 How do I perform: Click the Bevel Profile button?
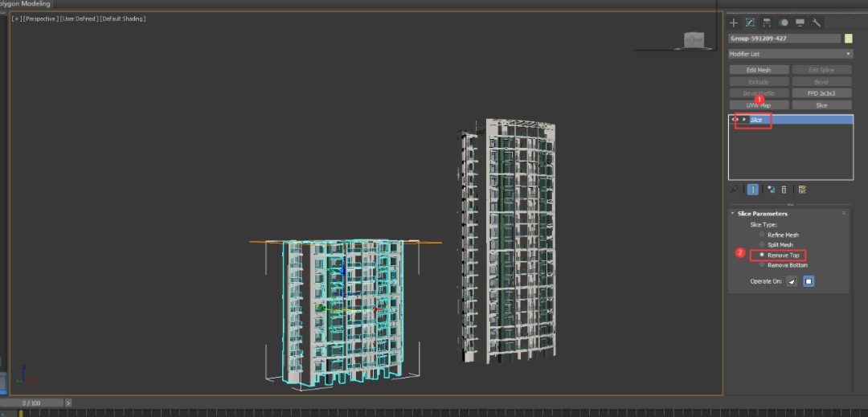759,93
